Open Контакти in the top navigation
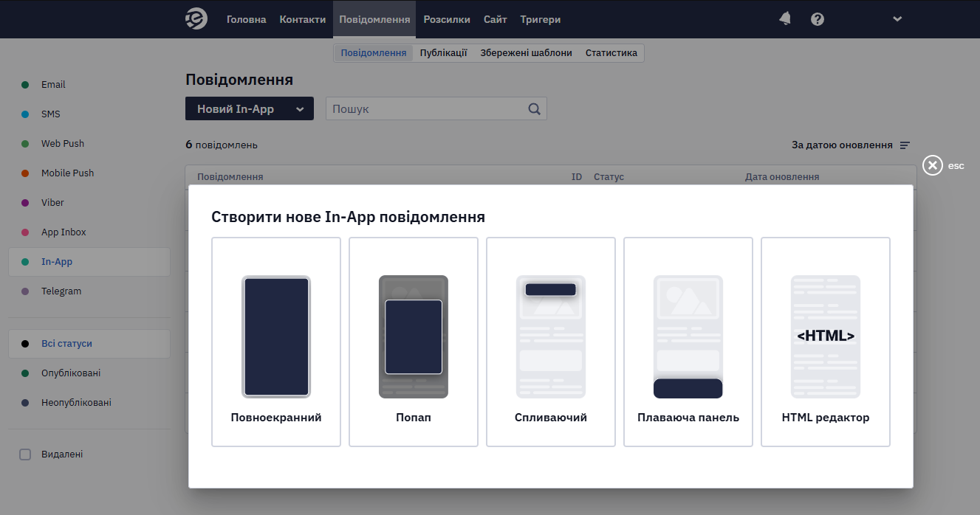The image size is (980, 515). (x=303, y=19)
